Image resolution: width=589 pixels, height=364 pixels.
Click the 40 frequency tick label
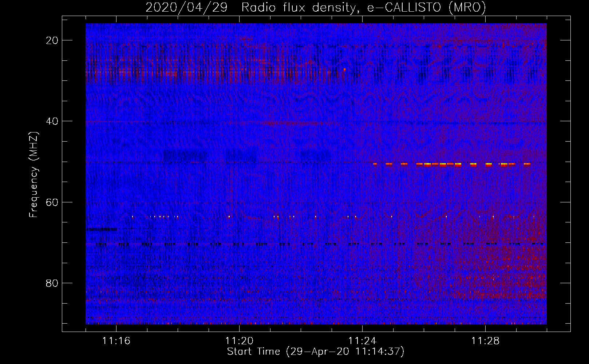[52, 121]
